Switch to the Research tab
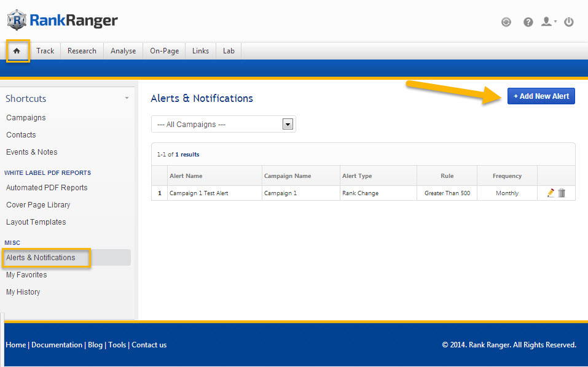588x367 pixels. point(82,51)
